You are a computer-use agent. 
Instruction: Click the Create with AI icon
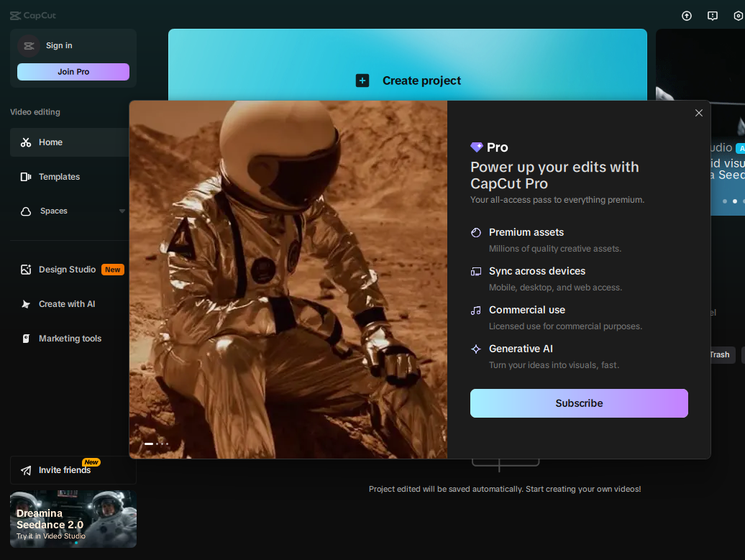click(x=26, y=304)
